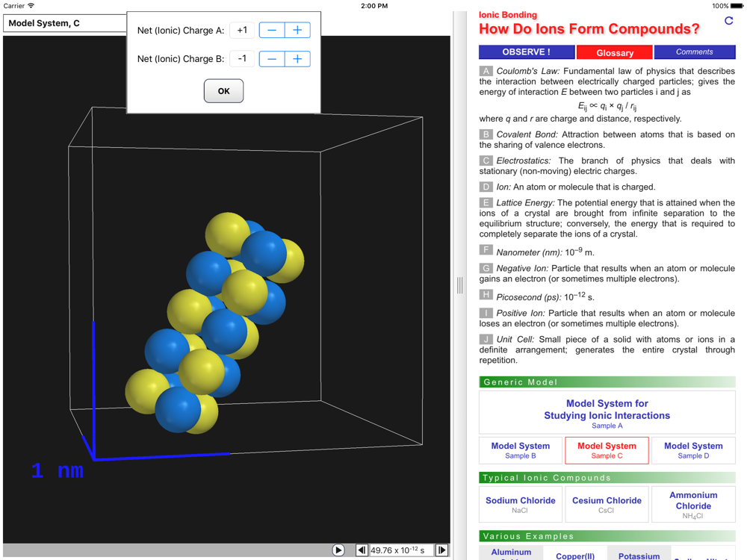747x560 pixels.
Task: Select glossary letter A for Coulomb's Law
Action: tap(486, 71)
